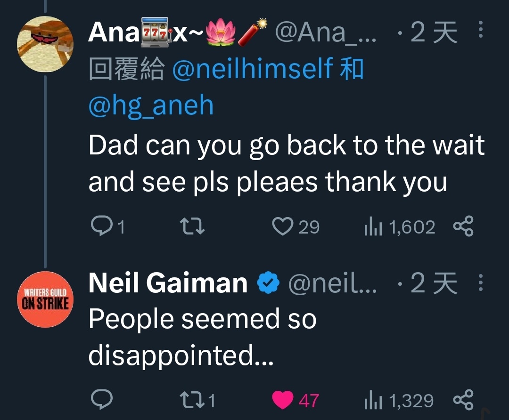This screenshot has height=420, width=509.
Task: View analytics showing 1,602 views
Action: 400,226
